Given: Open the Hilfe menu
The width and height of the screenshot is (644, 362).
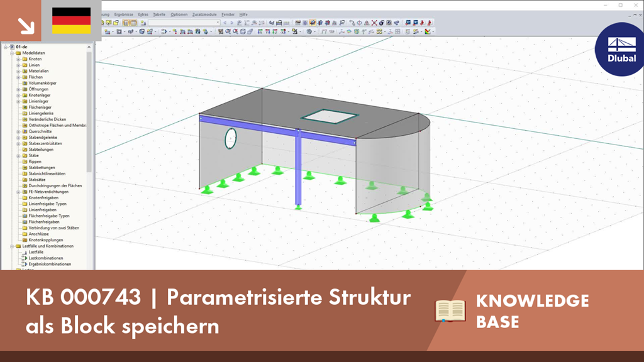Looking at the screenshot, I should (x=243, y=14).
